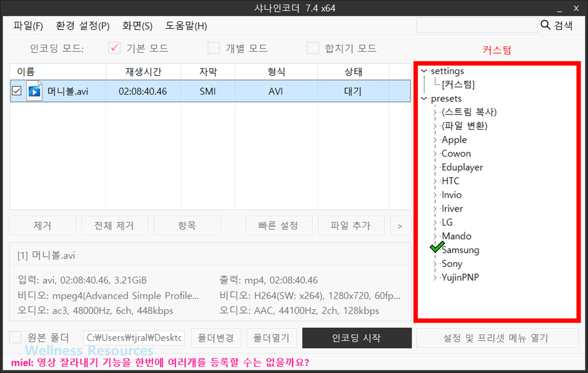Viewport: 588px width, 373px height.
Task: Open the 파일(F) menu
Action: (x=28, y=26)
